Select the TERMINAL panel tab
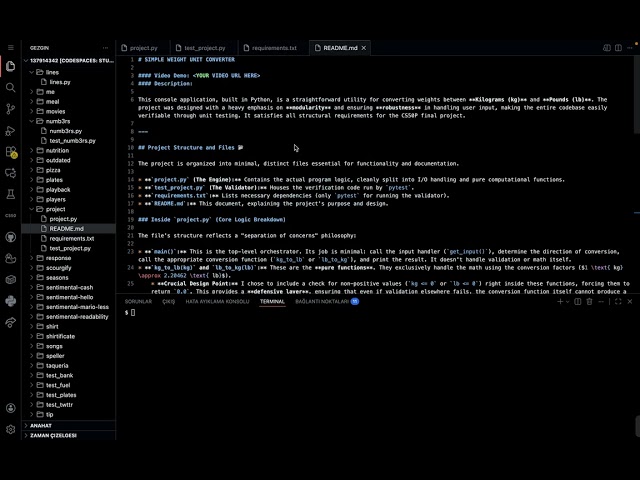The width and height of the screenshot is (640, 480). click(x=272, y=301)
